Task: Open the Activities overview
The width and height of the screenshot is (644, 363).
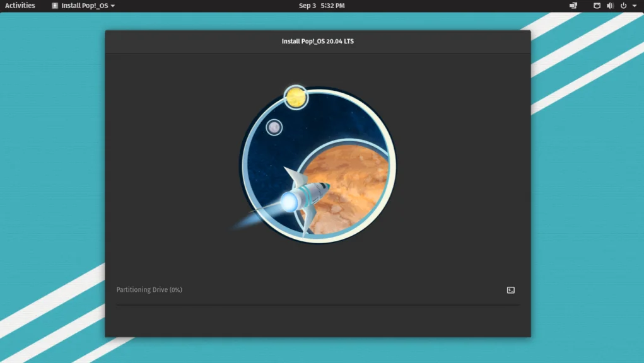Action: (x=20, y=6)
